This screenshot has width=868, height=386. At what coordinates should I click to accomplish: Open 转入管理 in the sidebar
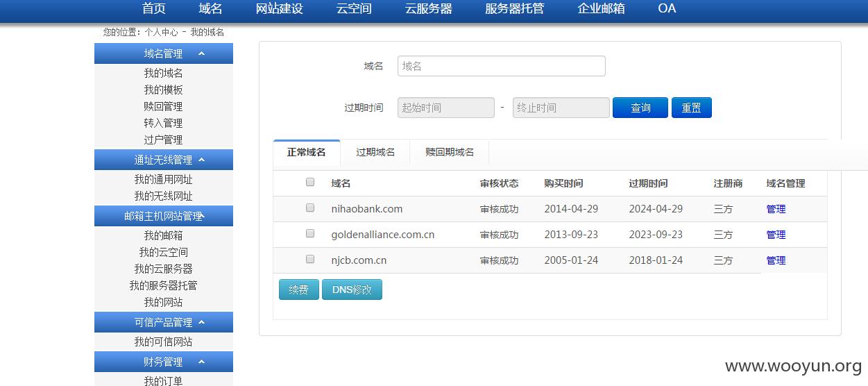(x=164, y=123)
